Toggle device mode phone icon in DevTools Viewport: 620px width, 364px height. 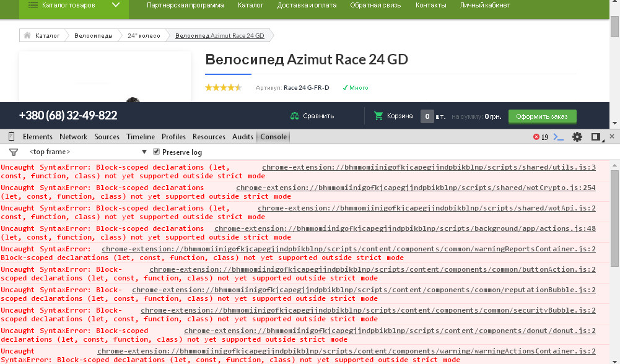click(12, 137)
